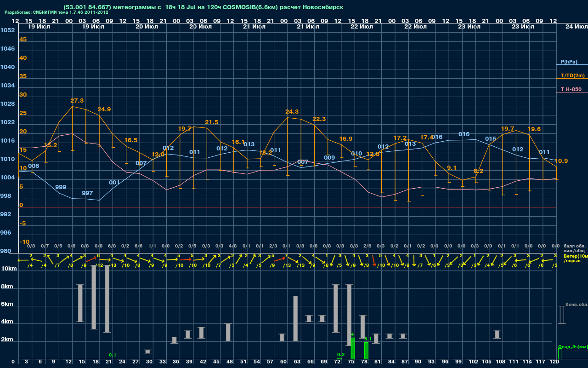Screen dimensions: 588x368
Task: Click forecast hour 120 on bottom axis
Action: [x=554, y=362]
